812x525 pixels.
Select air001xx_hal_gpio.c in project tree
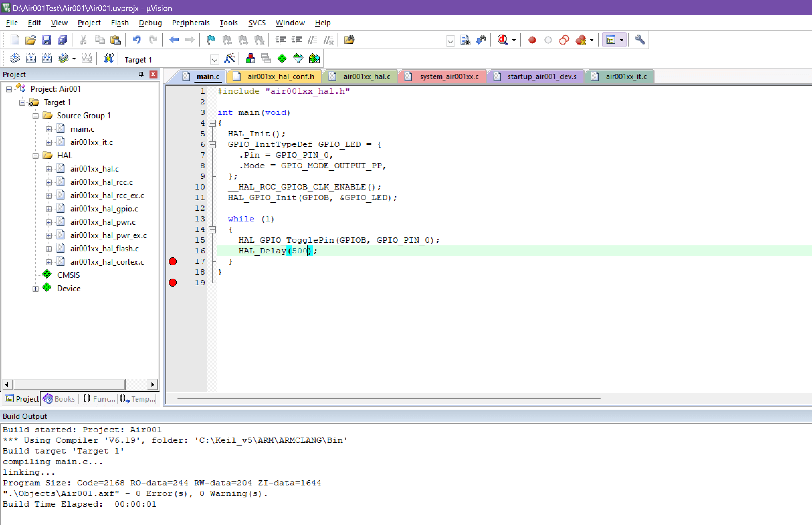[104, 208]
